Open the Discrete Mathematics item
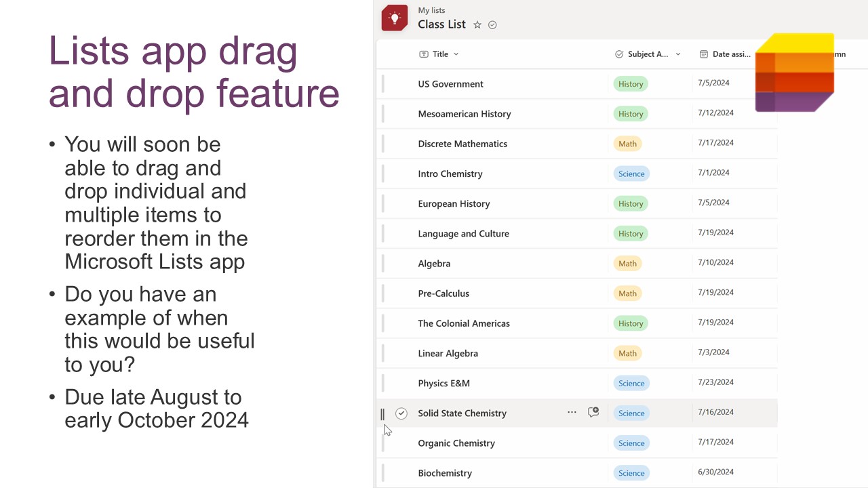 coord(462,144)
